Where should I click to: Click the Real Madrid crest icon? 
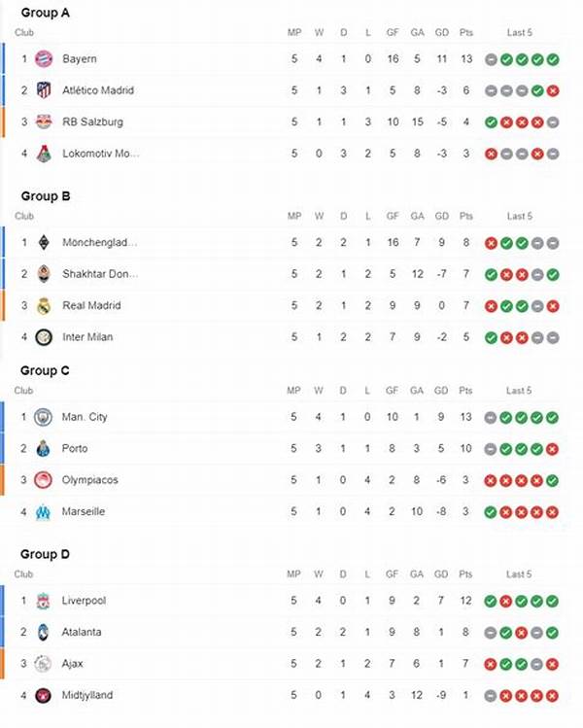click(x=43, y=306)
